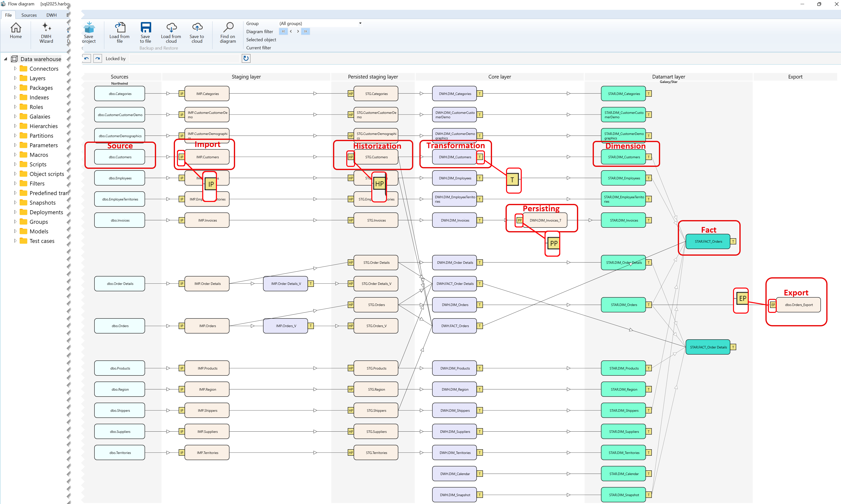Click the Staging layer column header
Viewport: 841px width, 504px height.
246,77
